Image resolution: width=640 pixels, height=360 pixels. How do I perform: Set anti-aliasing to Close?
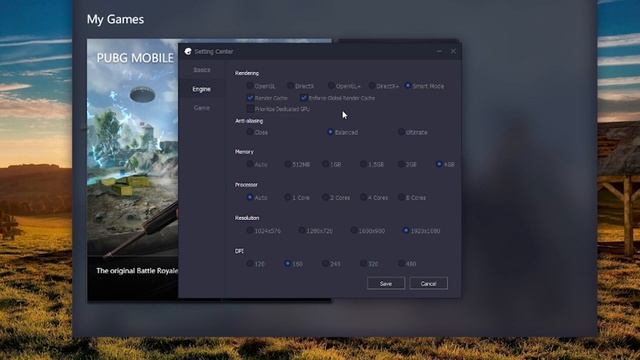click(x=250, y=132)
